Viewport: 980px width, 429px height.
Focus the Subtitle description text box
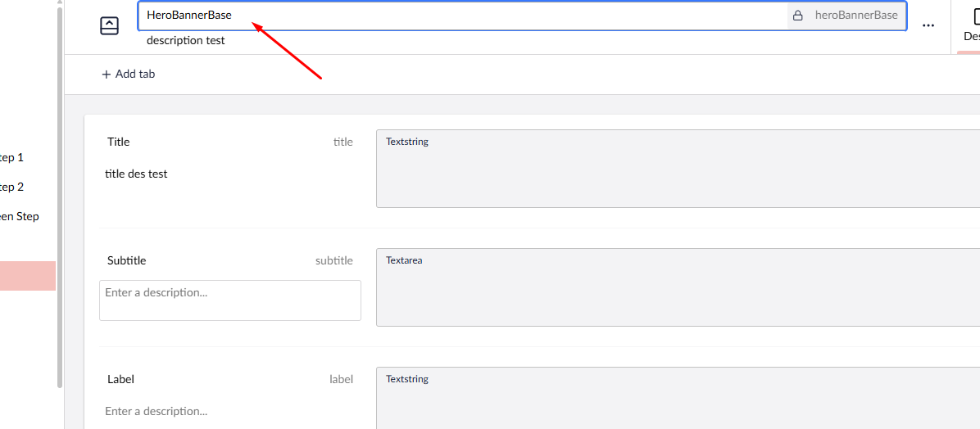229,300
